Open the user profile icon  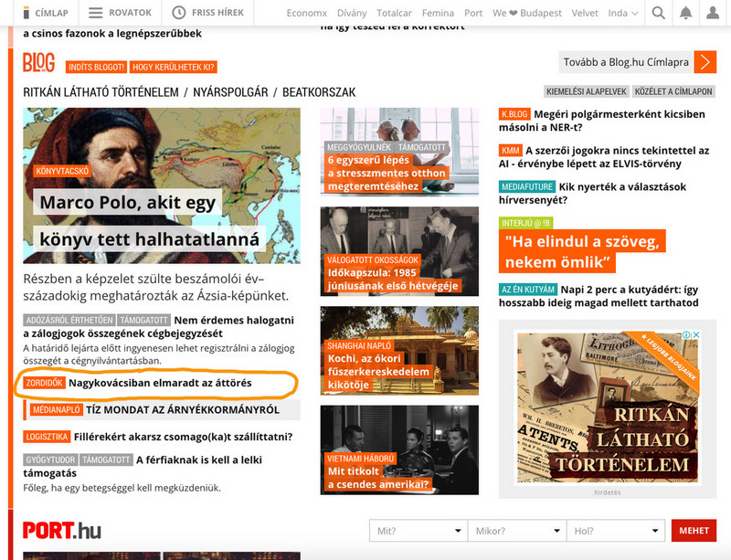point(713,13)
